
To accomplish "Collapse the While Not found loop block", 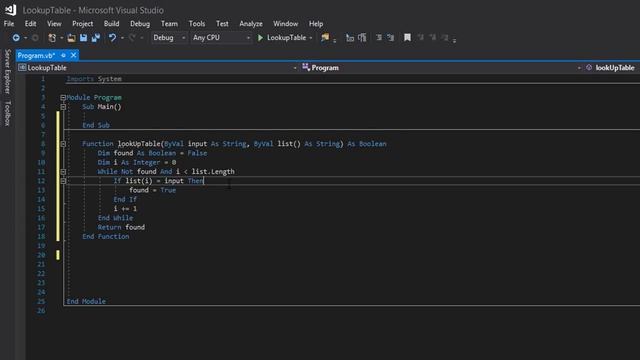I will tap(63, 172).
